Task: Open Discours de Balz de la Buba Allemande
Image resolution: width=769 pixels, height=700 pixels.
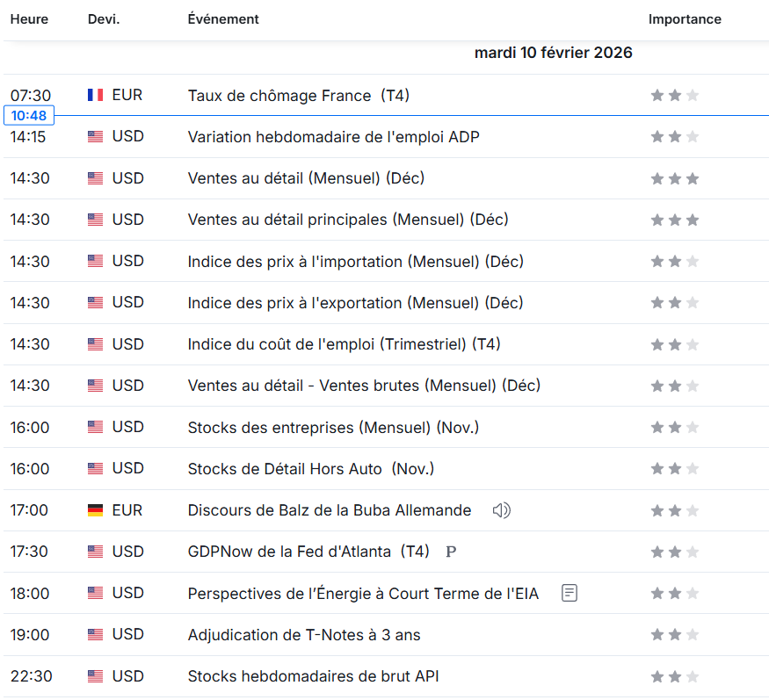Action: [x=329, y=510]
